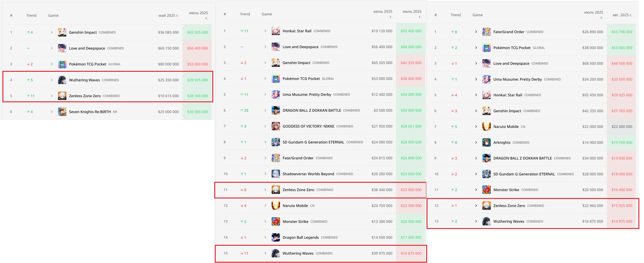644x263 pixels.
Task: Expand Wuthering Waves row ranked fourth
Action: coord(52,80)
